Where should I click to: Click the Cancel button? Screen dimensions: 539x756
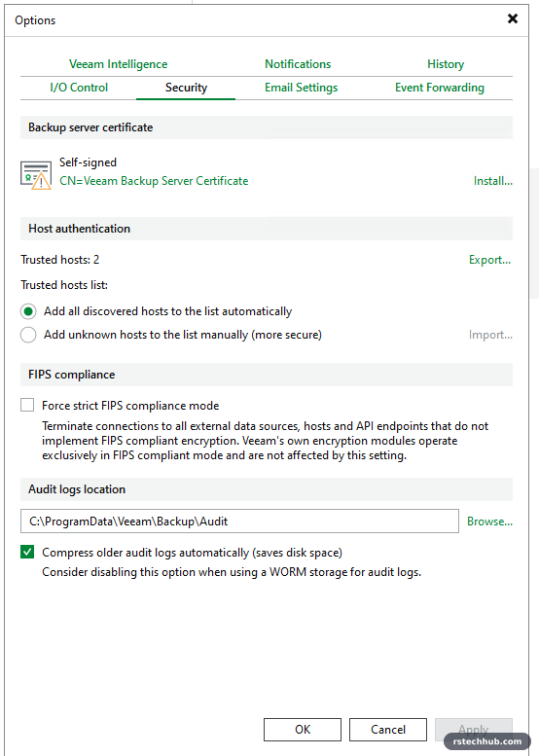click(388, 730)
